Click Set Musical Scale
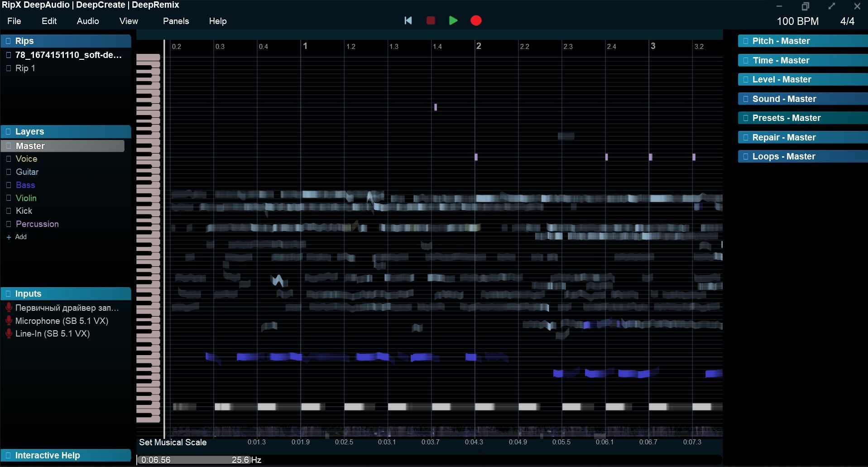The image size is (868, 467). click(173, 442)
